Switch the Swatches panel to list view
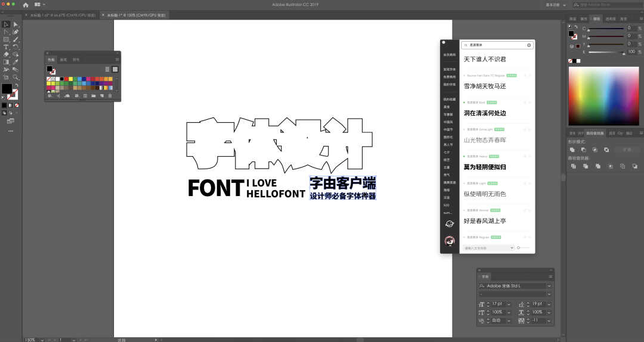Viewport: 644px width, 342px height. pos(107,69)
